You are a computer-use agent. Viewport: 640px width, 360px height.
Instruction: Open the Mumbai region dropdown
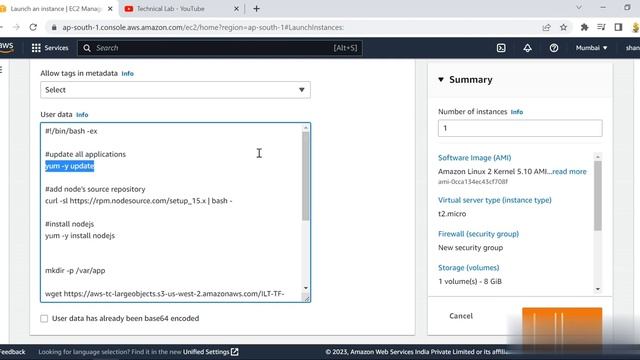[591, 48]
